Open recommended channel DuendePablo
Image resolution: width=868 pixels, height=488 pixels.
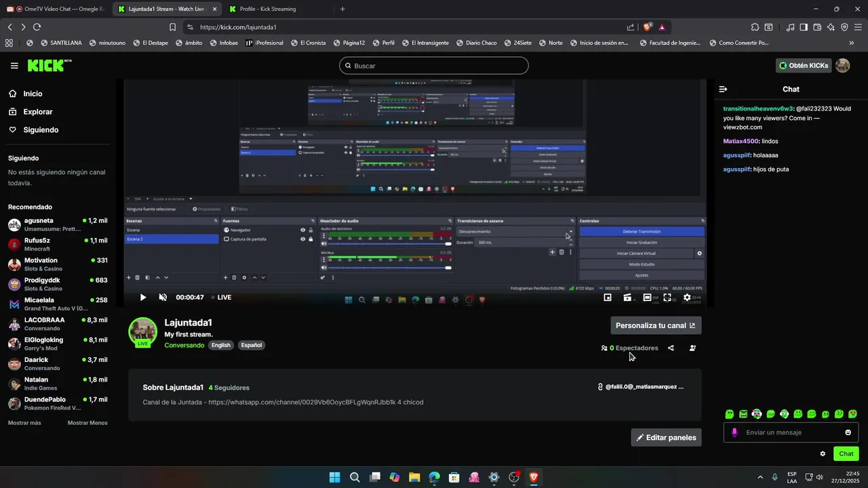[x=58, y=403]
